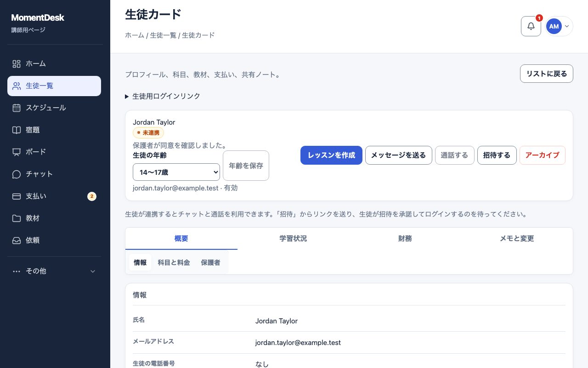Image resolution: width=588 pixels, height=368 pixels.
Task: Click the 年齢を保存 button
Action: coord(246,166)
